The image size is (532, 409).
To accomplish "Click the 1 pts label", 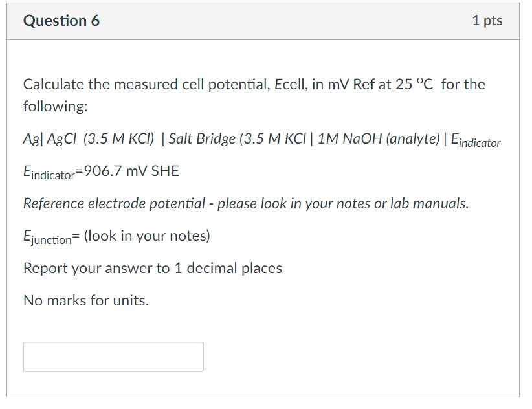I will pos(487,21).
